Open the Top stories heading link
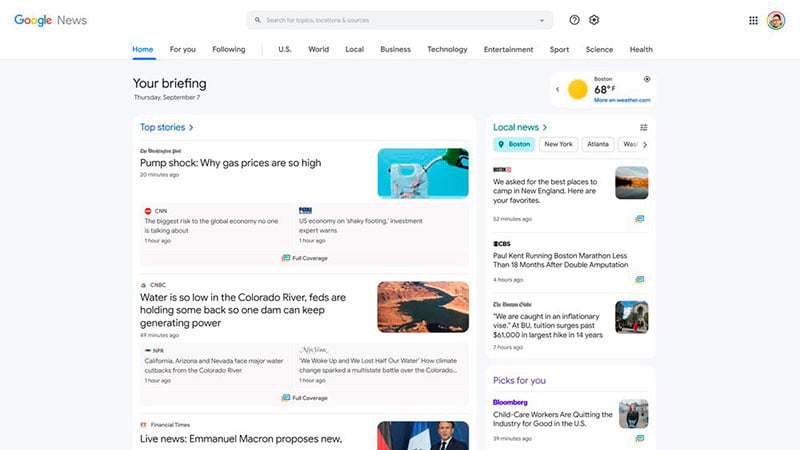The height and width of the screenshot is (450, 800). [x=167, y=127]
